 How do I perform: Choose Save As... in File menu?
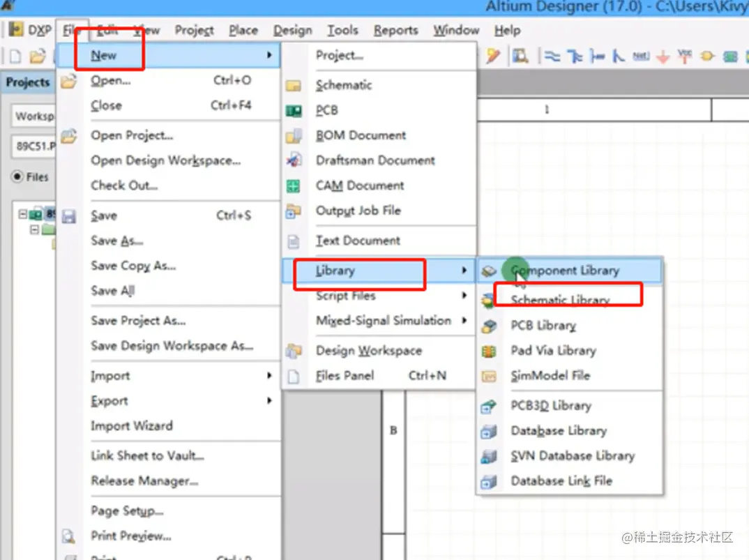point(168,241)
